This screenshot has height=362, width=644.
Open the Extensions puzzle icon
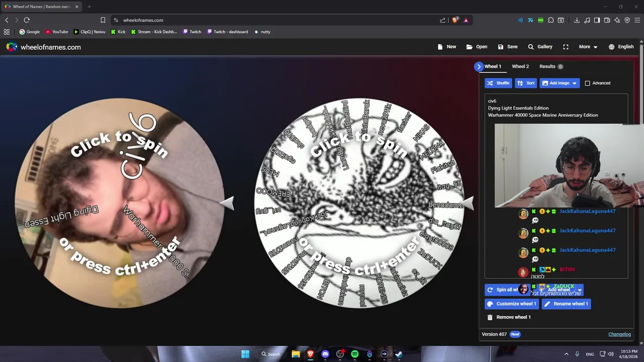(551, 20)
